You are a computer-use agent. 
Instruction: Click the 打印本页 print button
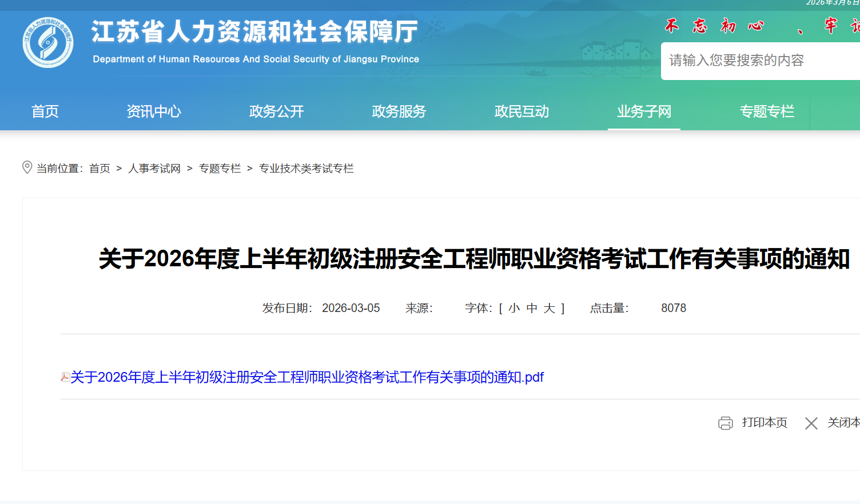[x=764, y=422]
